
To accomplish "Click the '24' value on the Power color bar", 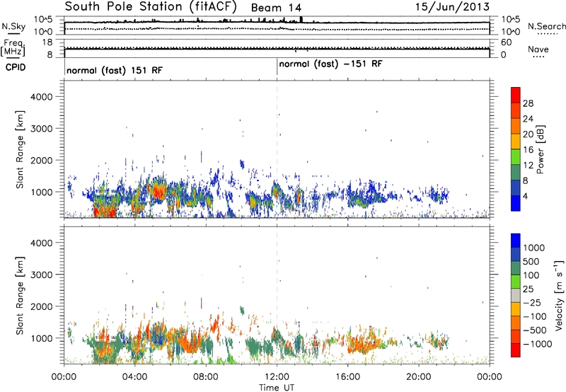I will coord(528,119).
